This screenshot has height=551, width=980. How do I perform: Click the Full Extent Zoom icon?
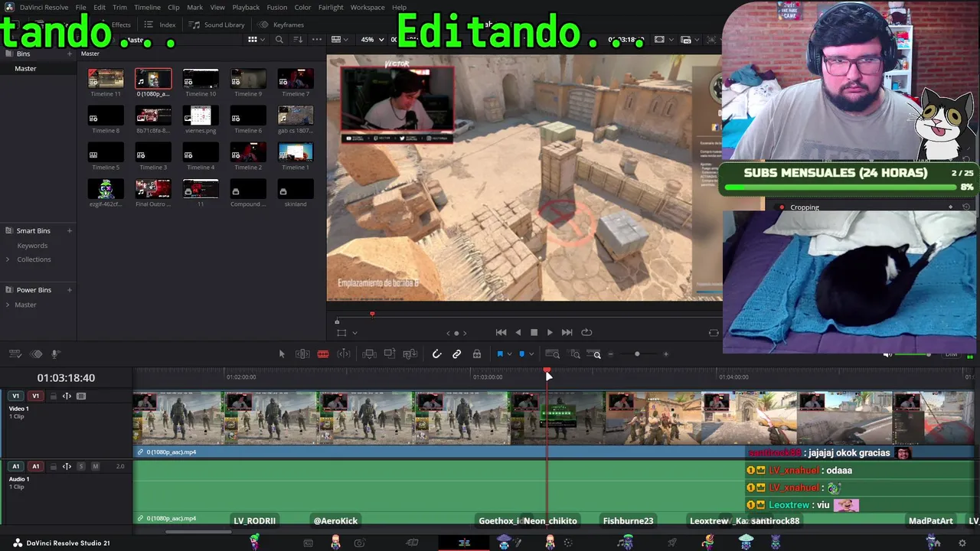click(552, 354)
